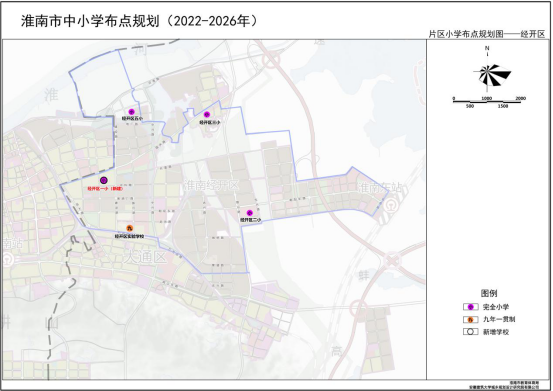Click the 图例 legend heading
553x391 pixels.
pos(489,293)
